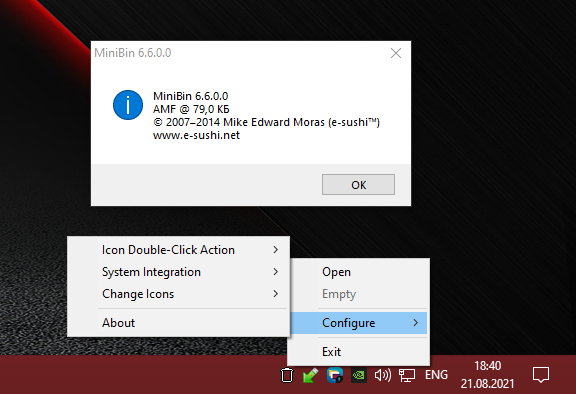The height and width of the screenshot is (394, 576).
Task: Expand arrow beside System Integration
Action: pos(276,272)
